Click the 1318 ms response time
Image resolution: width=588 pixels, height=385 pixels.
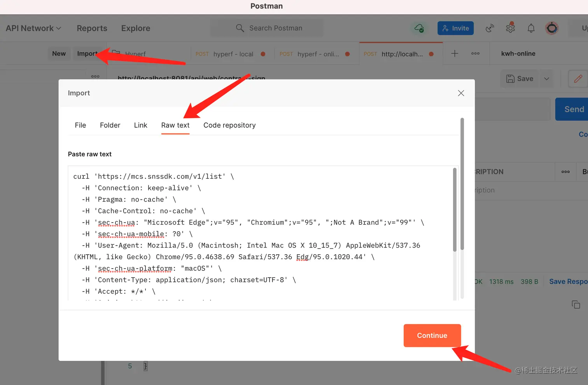click(x=501, y=281)
